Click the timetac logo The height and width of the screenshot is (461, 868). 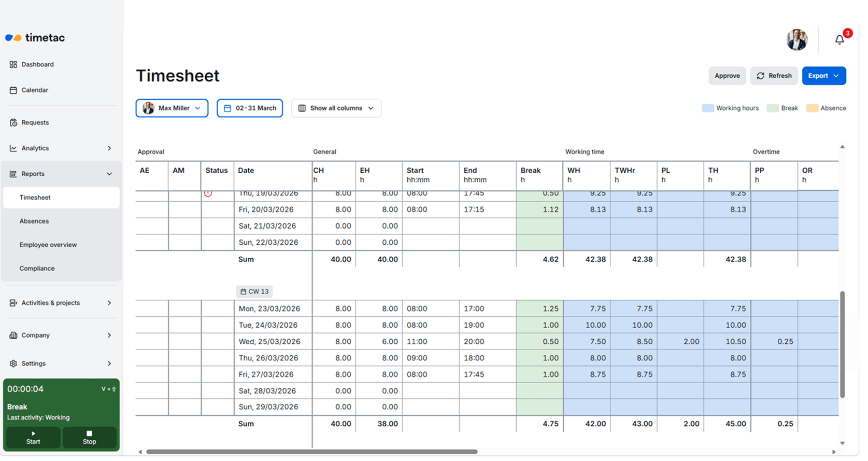(35, 37)
